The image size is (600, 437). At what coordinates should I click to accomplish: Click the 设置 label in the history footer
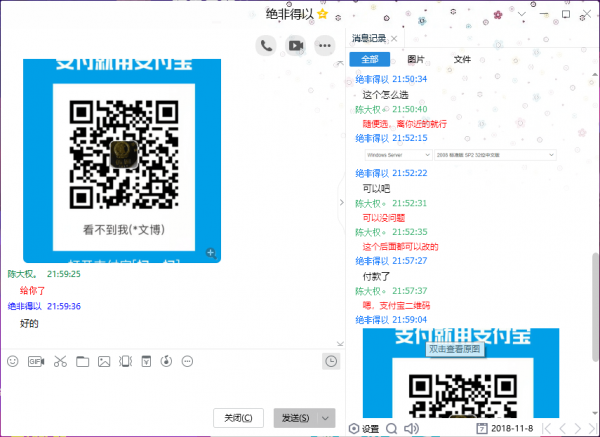[370, 429]
